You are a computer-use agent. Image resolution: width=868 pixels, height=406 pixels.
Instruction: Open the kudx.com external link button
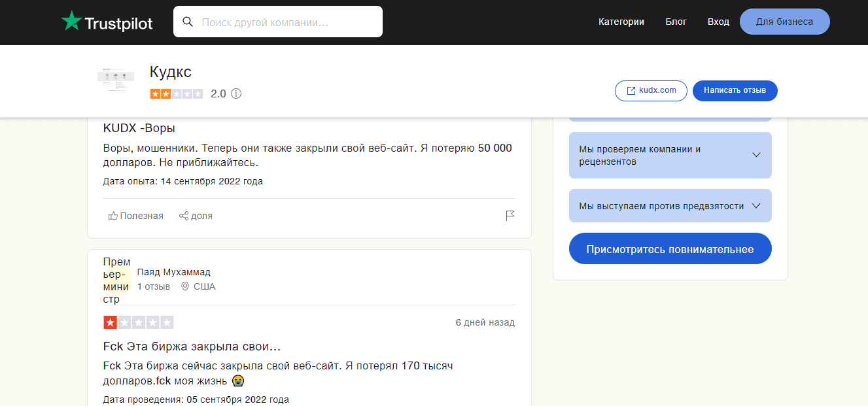click(x=651, y=91)
